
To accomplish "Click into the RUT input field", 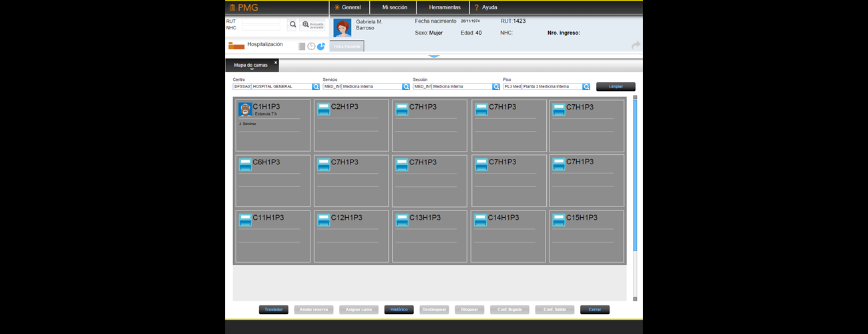I will tap(261, 21).
